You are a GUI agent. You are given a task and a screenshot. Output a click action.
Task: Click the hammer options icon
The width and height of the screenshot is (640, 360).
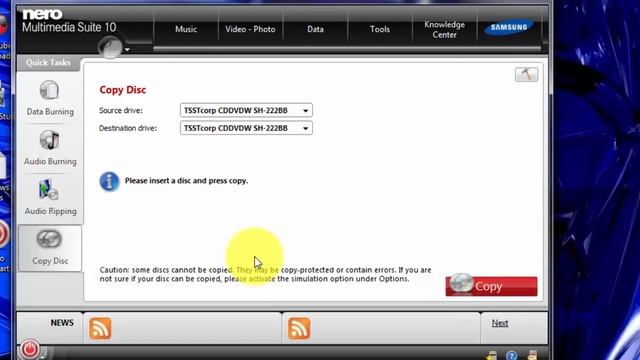pyautogui.click(x=526, y=74)
